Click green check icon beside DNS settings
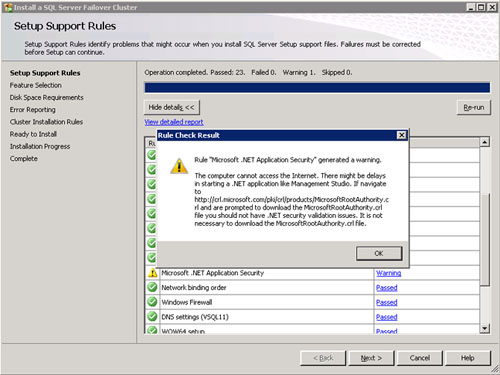The height and width of the screenshot is (375, 500). (x=152, y=317)
